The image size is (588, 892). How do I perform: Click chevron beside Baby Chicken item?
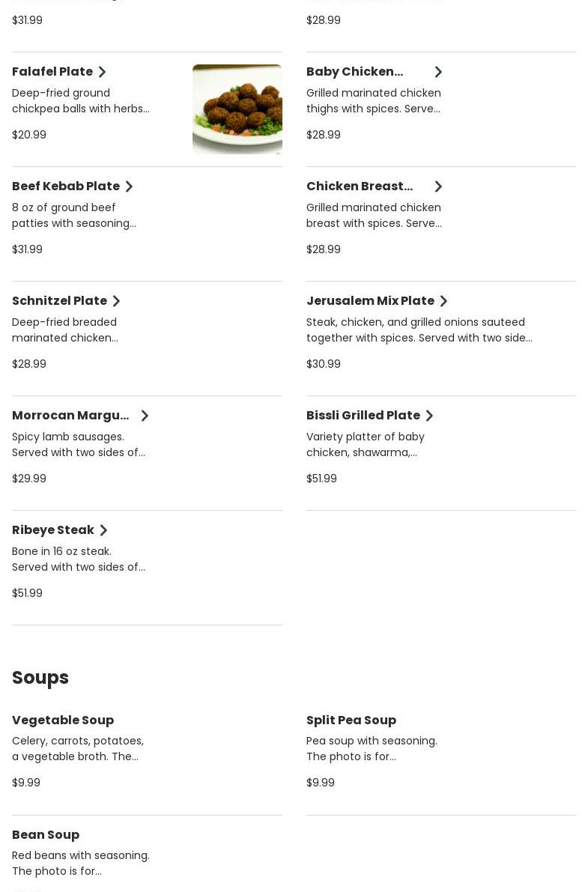pos(439,72)
